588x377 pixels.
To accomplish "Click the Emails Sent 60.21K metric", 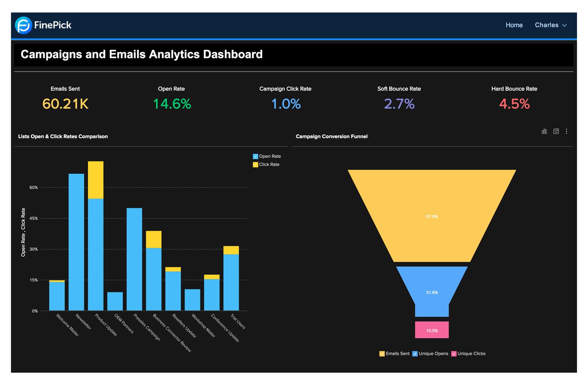I will (65, 104).
